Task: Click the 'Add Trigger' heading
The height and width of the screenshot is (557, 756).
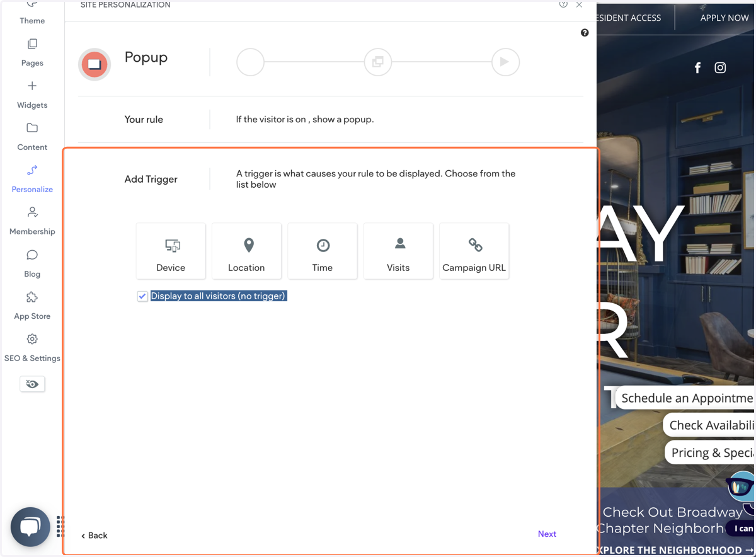Action: (x=151, y=179)
